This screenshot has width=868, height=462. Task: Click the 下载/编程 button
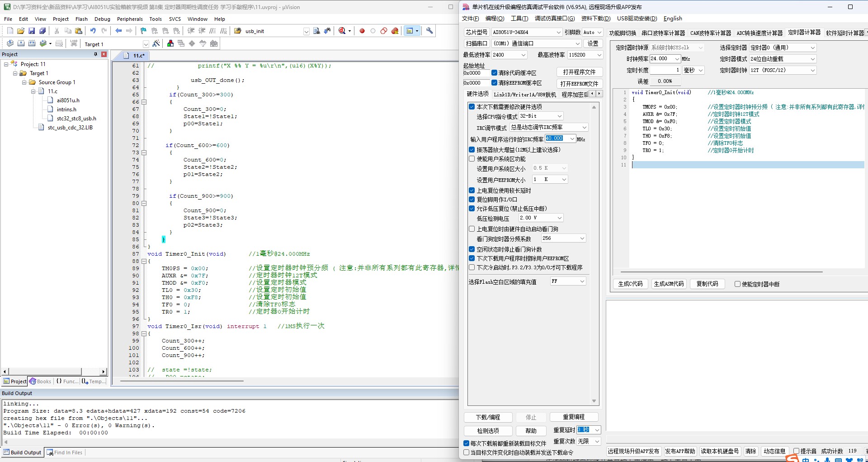[488, 417]
